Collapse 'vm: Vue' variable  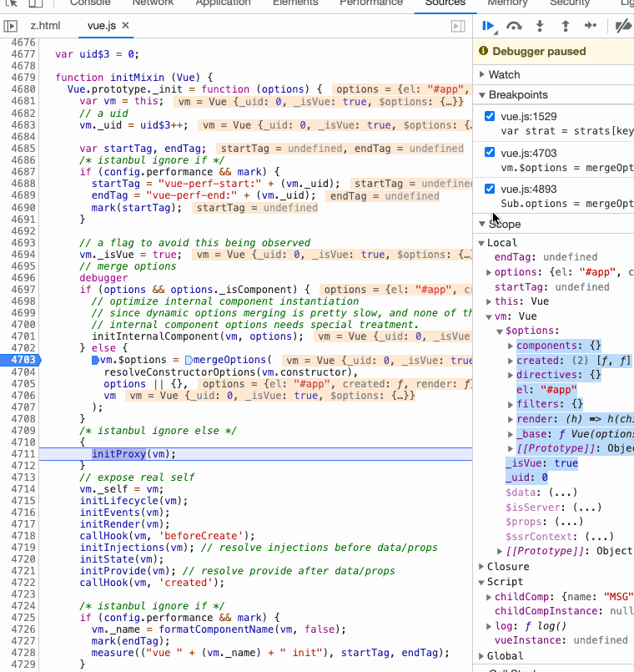pos(489,316)
